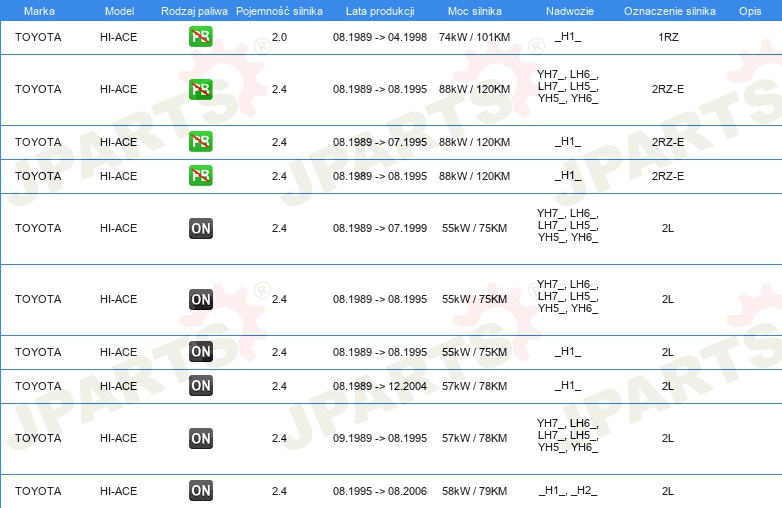Select the YH7_, LH6_ body cell in the 09.1989 row
The image size is (782, 508).
tap(568, 435)
